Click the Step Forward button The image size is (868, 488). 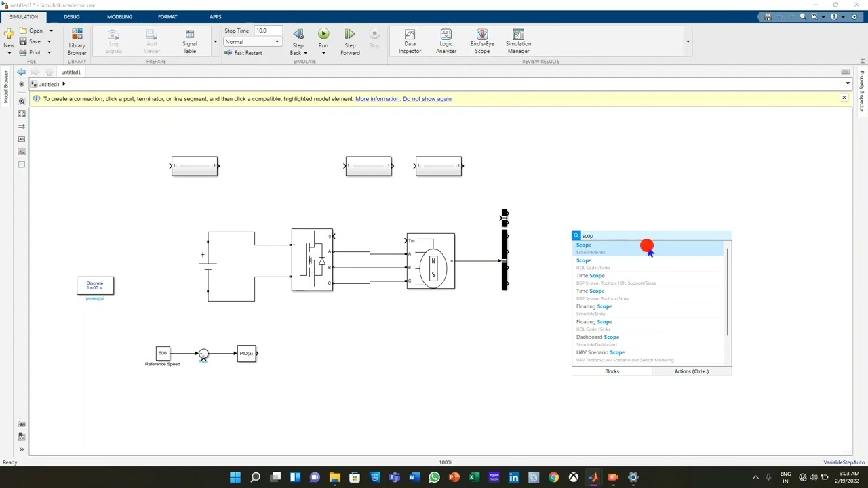[x=350, y=41]
